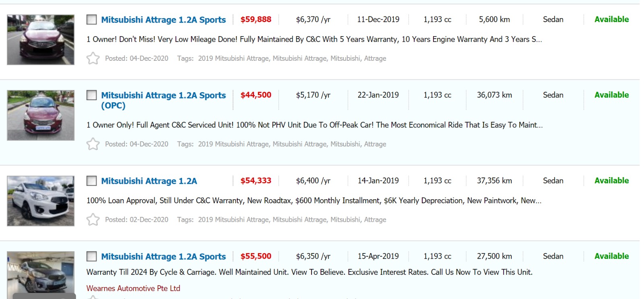Enable the checkbox on the $55,500 listing
This screenshot has width=644, height=299.
(x=92, y=256)
